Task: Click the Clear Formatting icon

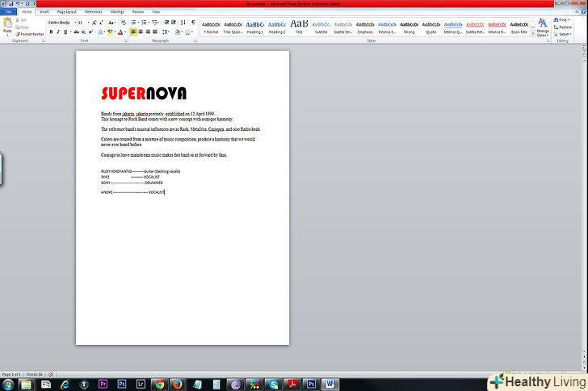Action: 124,23
